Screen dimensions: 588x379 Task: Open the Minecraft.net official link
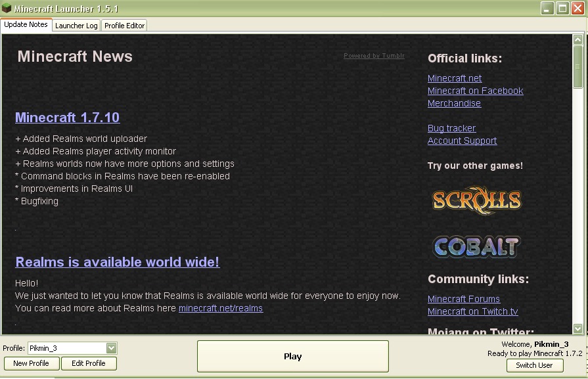click(x=455, y=78)
